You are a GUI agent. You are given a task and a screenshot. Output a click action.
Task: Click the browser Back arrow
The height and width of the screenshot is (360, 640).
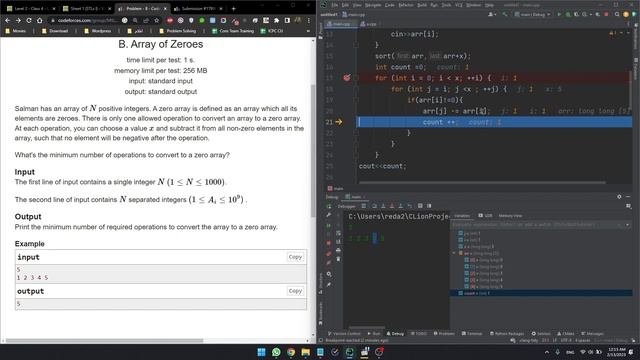coord(7,20)
